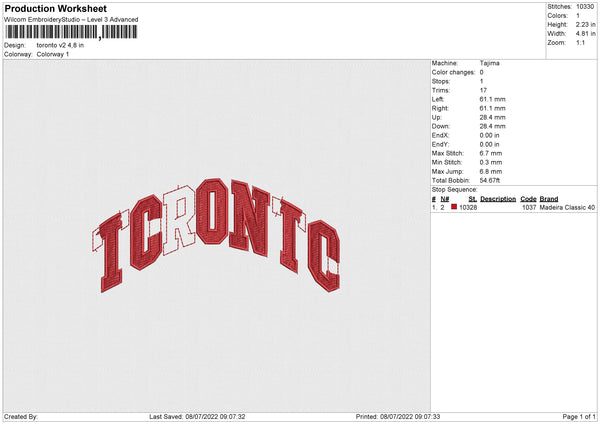Click the Total Bobbin value 54.67ft

[x=490, y=180]
